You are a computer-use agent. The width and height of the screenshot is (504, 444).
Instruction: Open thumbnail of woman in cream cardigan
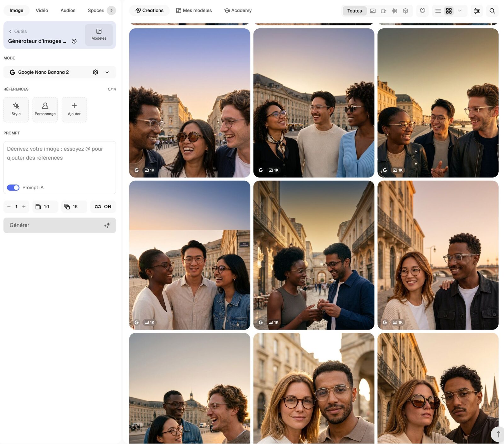pyautogui.click(x=438, y=255)
